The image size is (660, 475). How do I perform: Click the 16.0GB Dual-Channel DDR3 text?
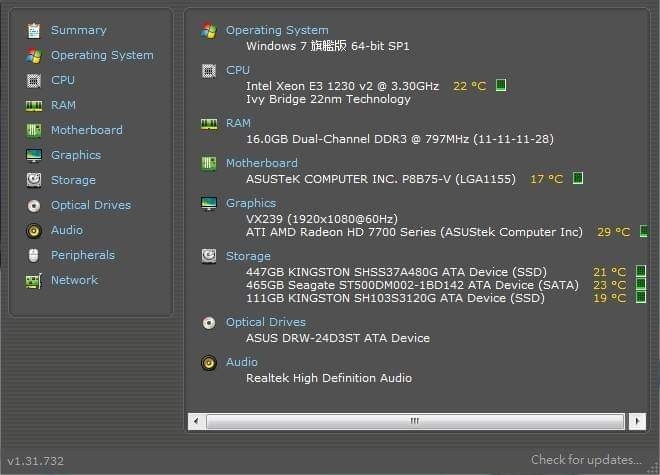400,139
